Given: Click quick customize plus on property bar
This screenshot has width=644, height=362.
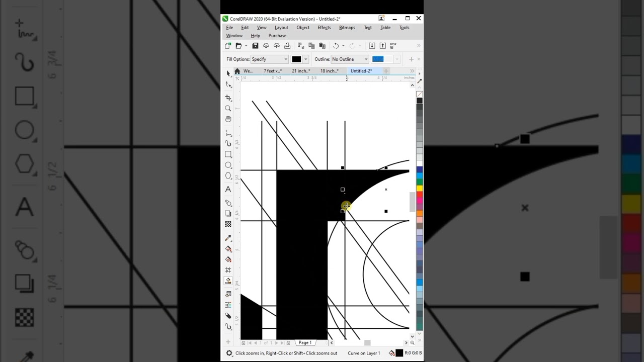Looking at the screenshot, I should tap(411, 59).
